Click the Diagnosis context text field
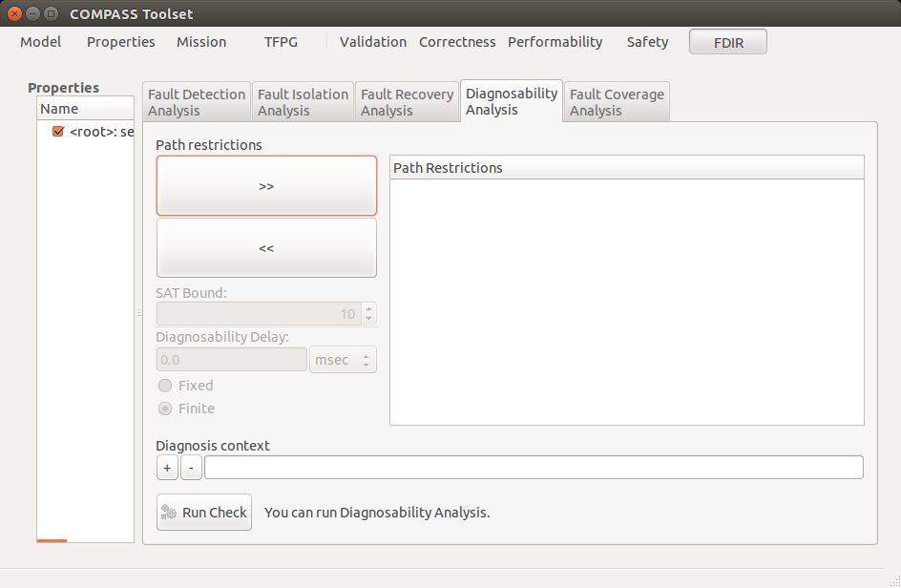The height and width of the screenshot is (588, 901). point(534,468)
